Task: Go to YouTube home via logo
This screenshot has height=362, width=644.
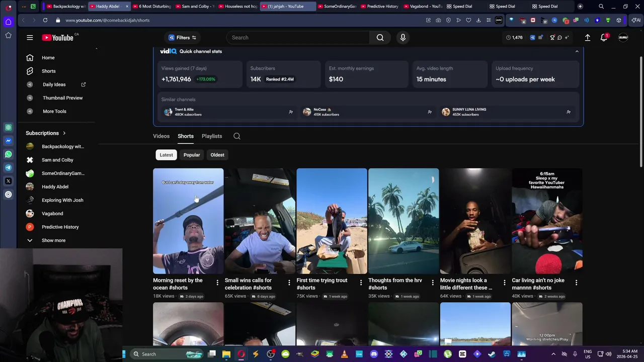Action: pyautogui.click(x=57, y=38)
